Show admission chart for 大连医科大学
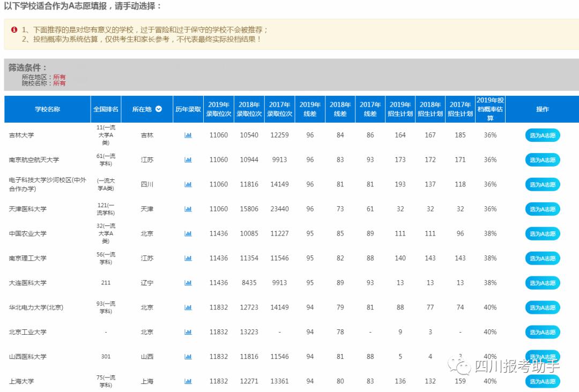 [188, 283]
